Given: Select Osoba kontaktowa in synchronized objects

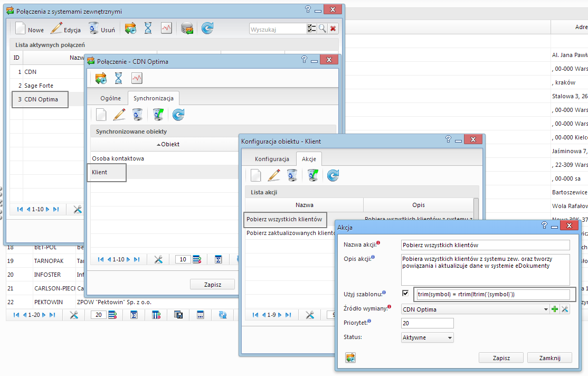Looking at the screenshot, I should [x=164, y=158].
